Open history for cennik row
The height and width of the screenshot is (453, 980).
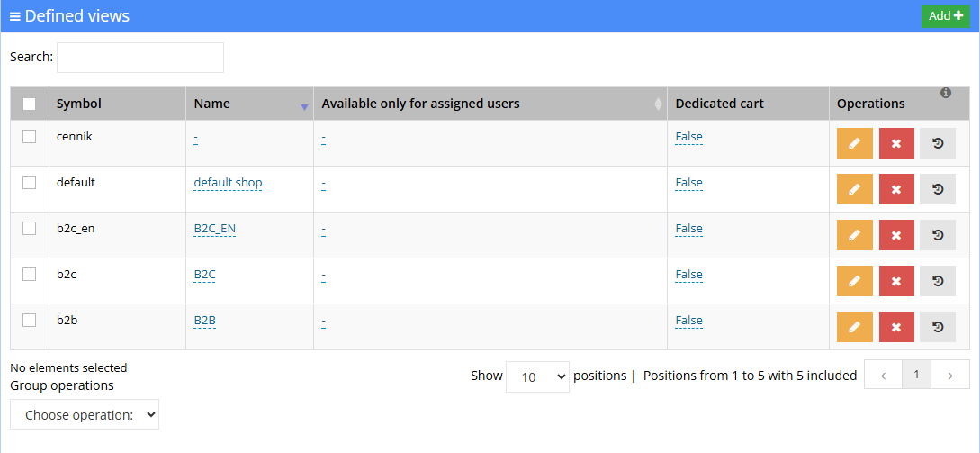point(938,143)
